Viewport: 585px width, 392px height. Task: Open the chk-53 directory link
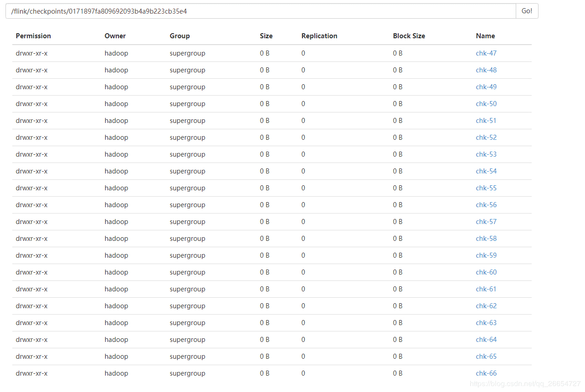(x=486, y=154)
